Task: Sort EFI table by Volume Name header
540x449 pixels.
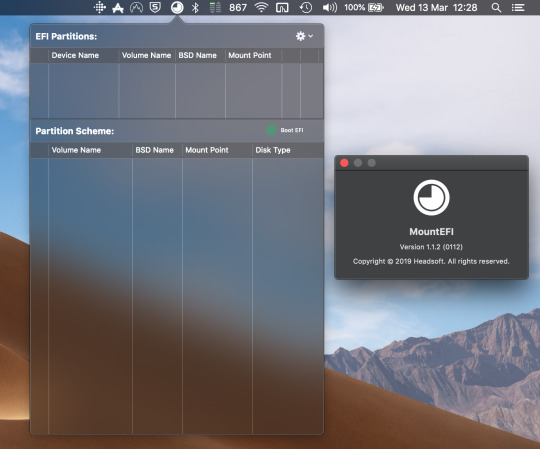Action: coord(146,55)
